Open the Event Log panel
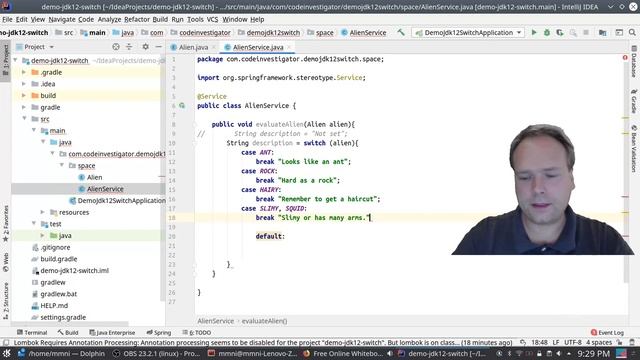The image size is (640, 360). (x=607, y=332)
